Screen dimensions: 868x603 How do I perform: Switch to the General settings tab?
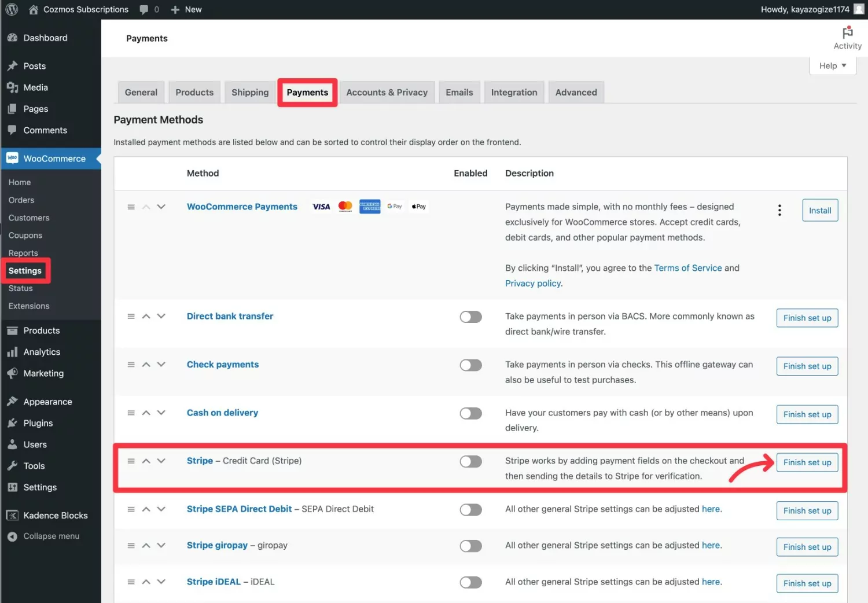141,92
